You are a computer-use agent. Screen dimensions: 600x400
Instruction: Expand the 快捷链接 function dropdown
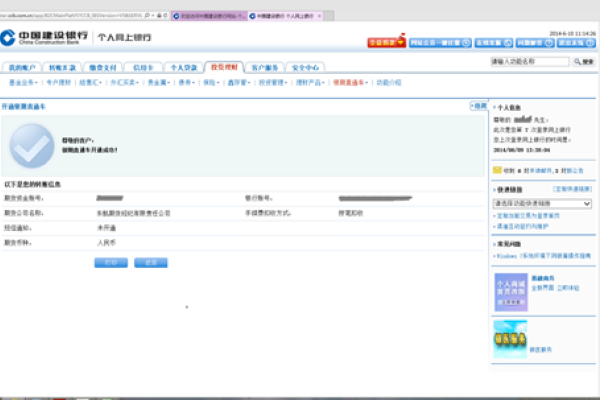[x=542, y=203]
